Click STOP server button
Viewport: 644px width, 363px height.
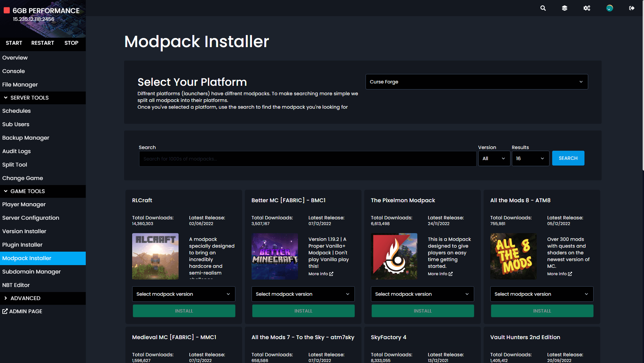click(x=71, y=43)
